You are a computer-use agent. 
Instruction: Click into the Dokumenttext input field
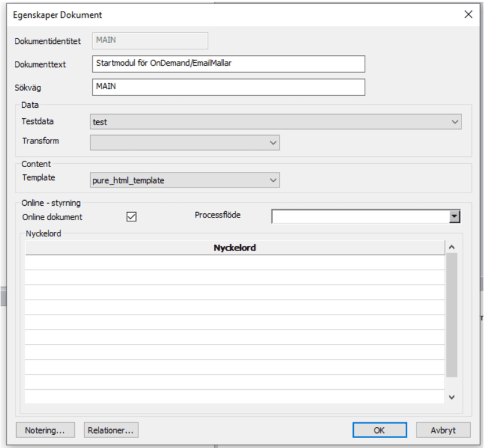point(228,63)
